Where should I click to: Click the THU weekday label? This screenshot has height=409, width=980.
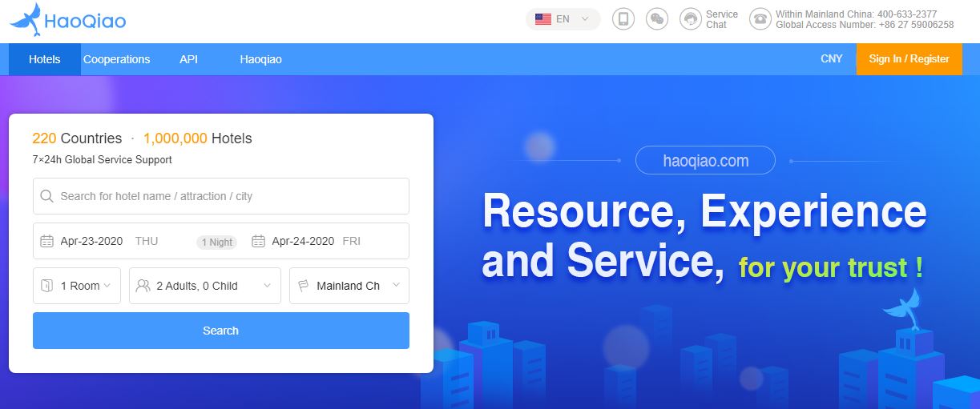pos(147,241)
